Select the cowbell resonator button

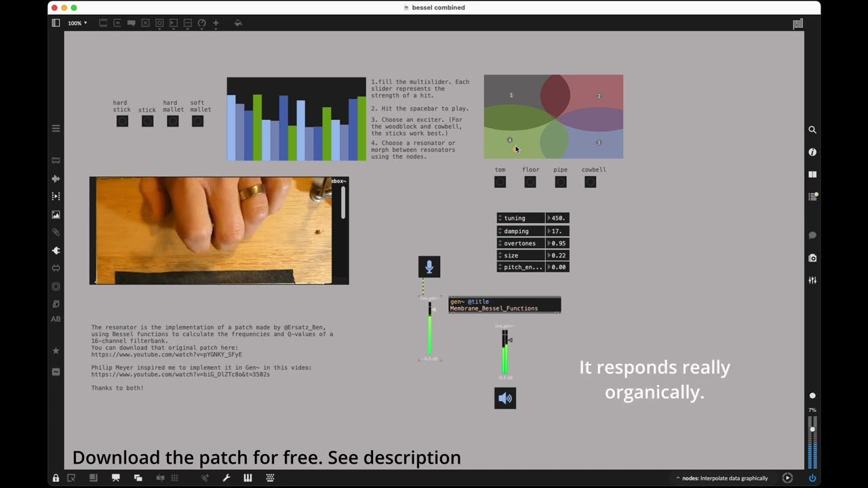click(590, 182)
